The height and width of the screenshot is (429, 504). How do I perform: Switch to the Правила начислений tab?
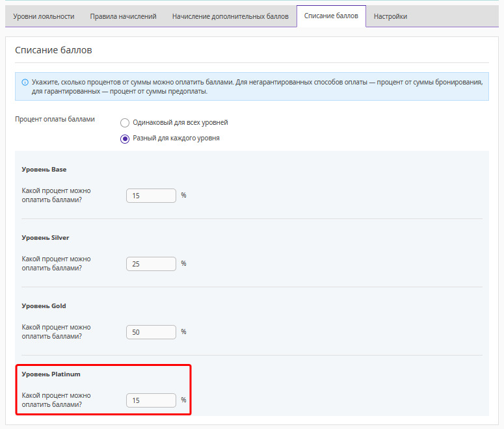pyautogui.click(x=124, y=16)
